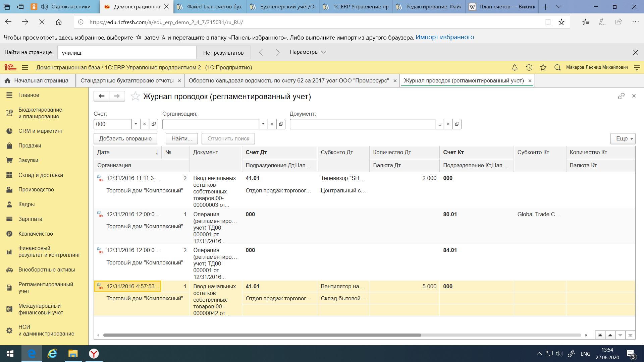Select the row with Счет Кт 80.01
Screen dimensions: 644x362
click(365, 226)
